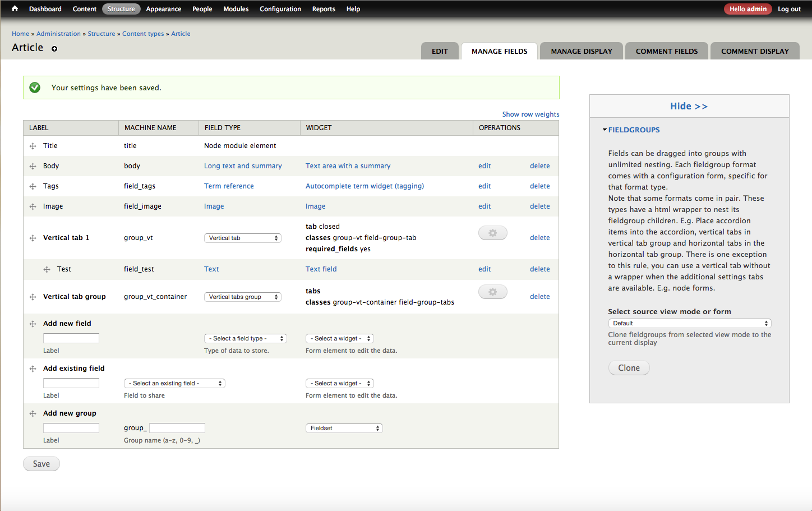Click the shortcut plus icon beside Article title
This screenshot has height=511, width=812.
click(x=54, y=49)
